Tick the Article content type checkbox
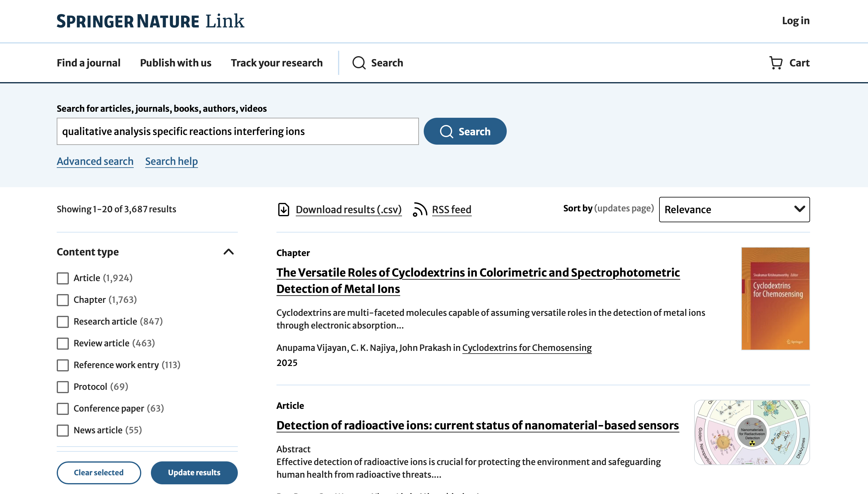Screen dimensions: 868x494 point(63,278)
